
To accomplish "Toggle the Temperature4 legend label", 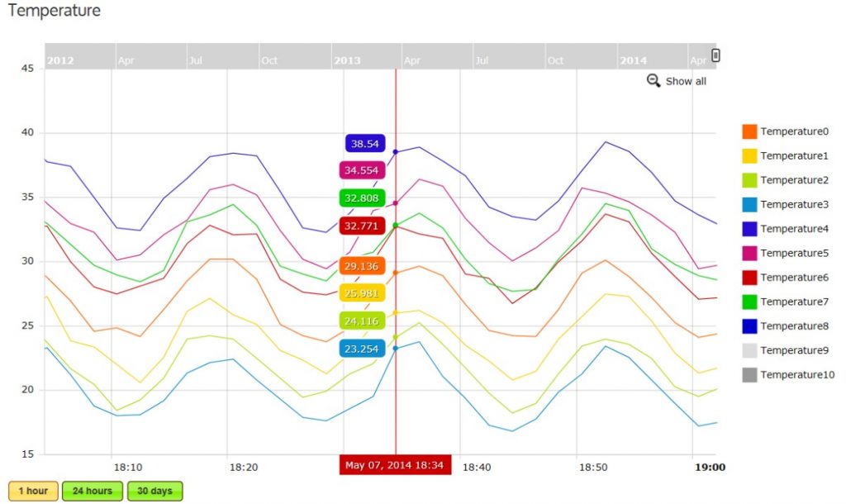I will pos(794,229).
